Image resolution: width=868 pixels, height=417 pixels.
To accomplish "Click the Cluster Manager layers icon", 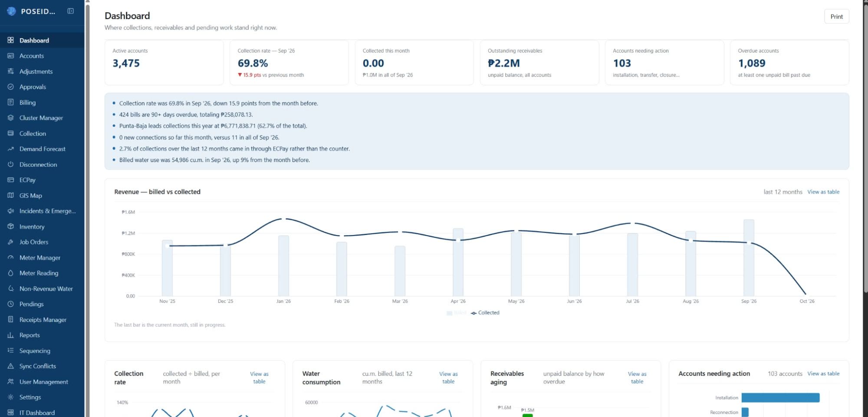I will 11,118.
